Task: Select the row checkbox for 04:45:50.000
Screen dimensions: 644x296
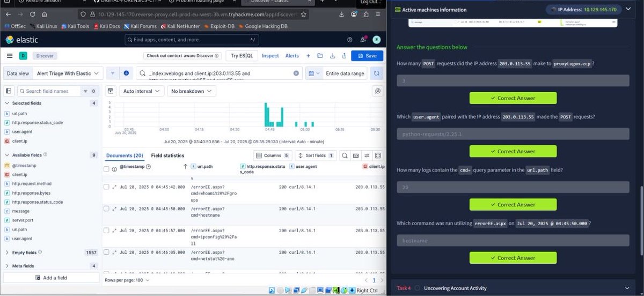Action: (106, 209)
